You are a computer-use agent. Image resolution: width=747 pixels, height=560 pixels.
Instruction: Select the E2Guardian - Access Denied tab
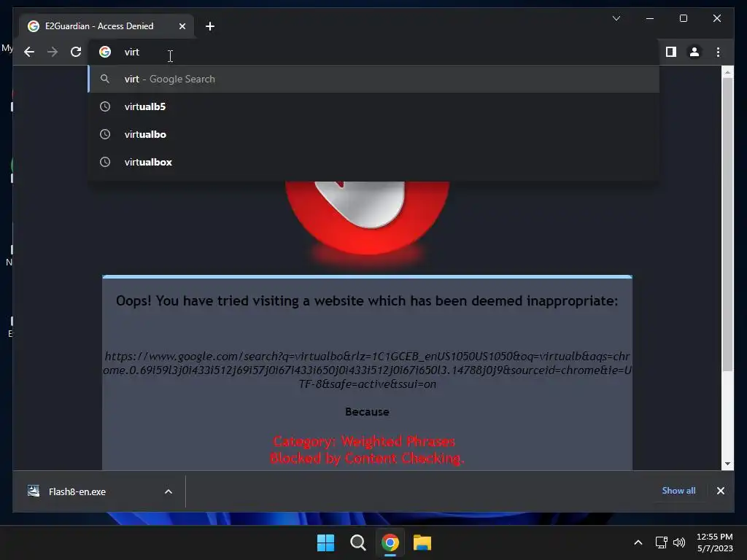tap(107, 26)
